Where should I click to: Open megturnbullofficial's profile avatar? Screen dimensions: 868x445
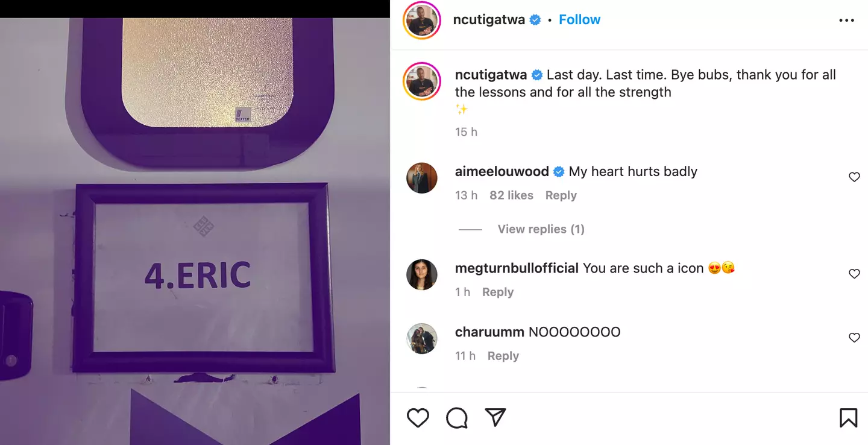(x=421, y=274)
